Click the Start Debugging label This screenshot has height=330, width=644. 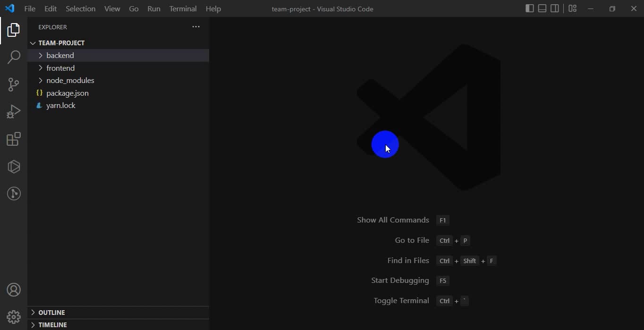400,280
